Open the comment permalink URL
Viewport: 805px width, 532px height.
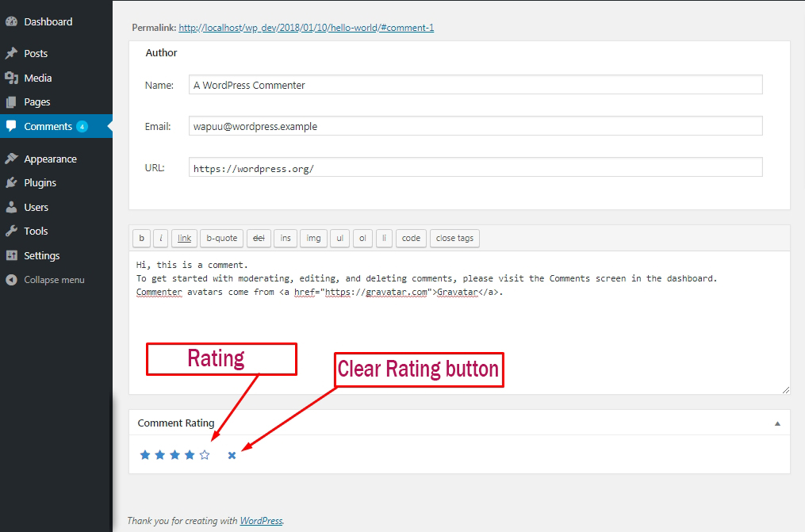pos(306,28)
